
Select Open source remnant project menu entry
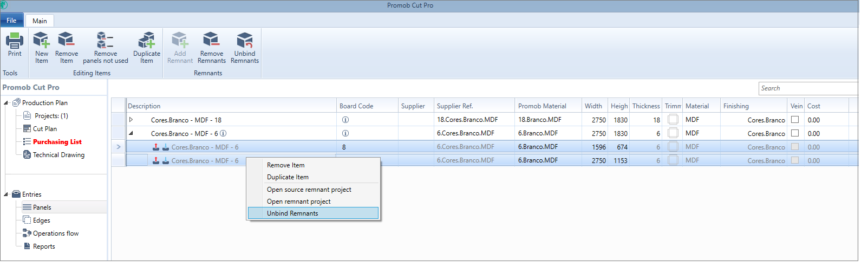309,190
